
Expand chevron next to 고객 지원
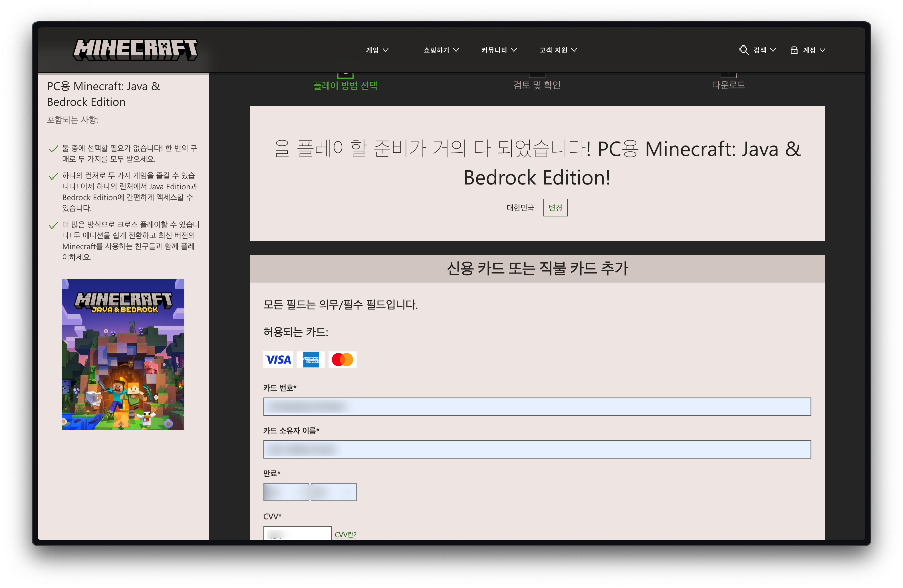click(574, 50)
